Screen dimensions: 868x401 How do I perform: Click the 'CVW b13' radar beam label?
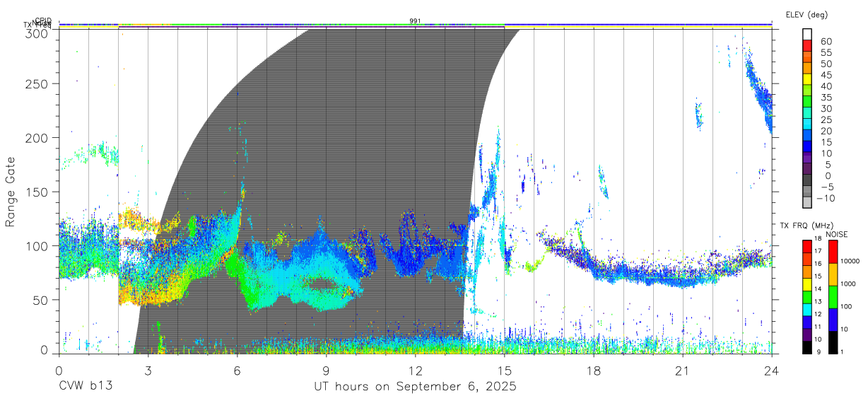click(x=86, y=386)
